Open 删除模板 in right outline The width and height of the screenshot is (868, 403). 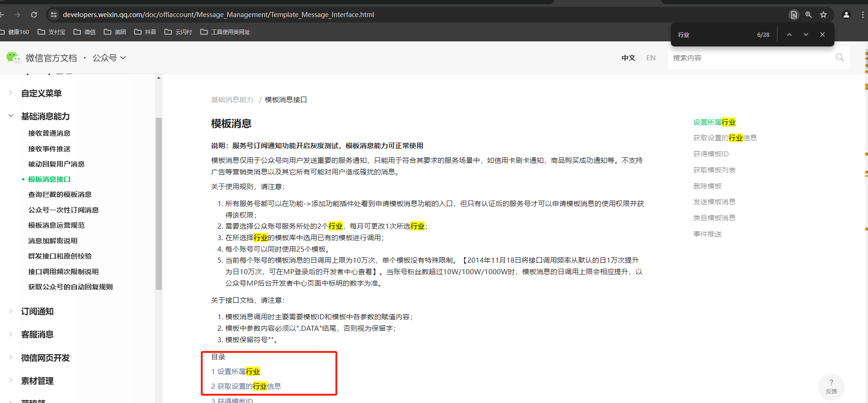click(x=708, y=186)
